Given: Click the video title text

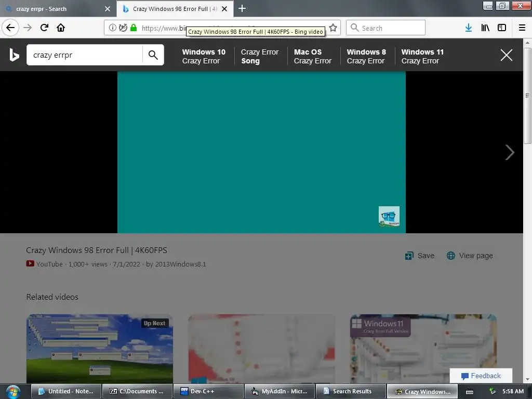Looking at the screenshot, I should click(x=96, y=250).
